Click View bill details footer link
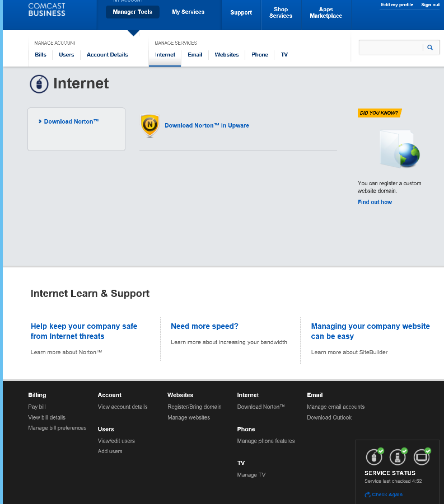Screen dimensions: 444x504 coord(46,417)
